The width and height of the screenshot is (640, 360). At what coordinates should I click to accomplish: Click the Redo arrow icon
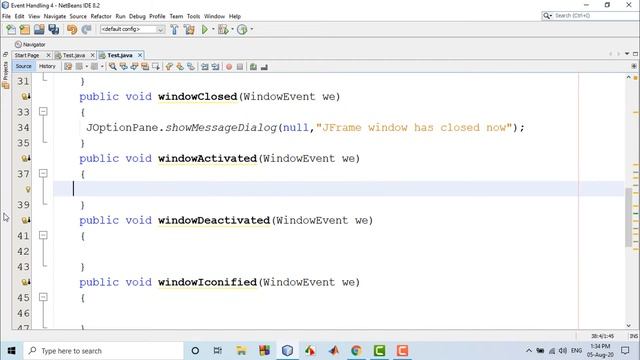click(86, 29)
